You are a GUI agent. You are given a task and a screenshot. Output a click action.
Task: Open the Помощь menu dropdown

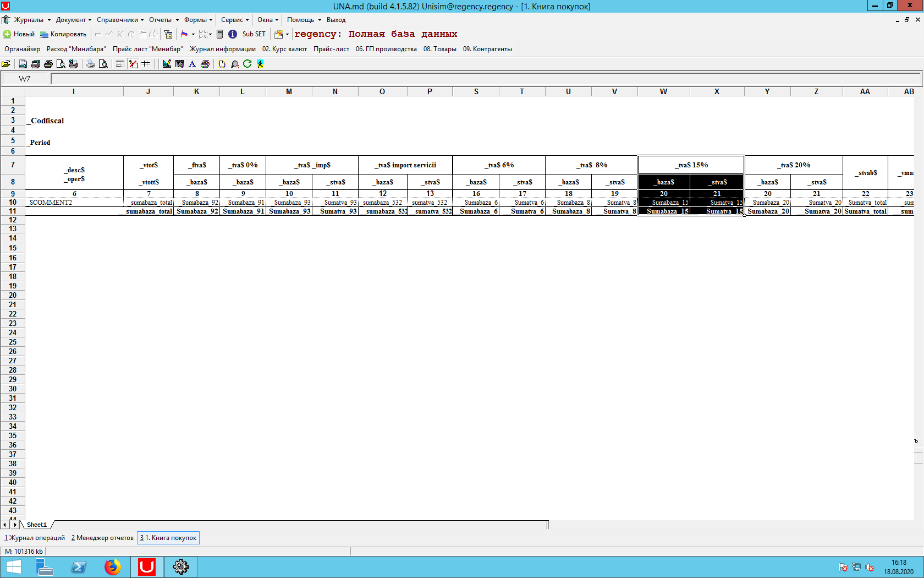304,20
